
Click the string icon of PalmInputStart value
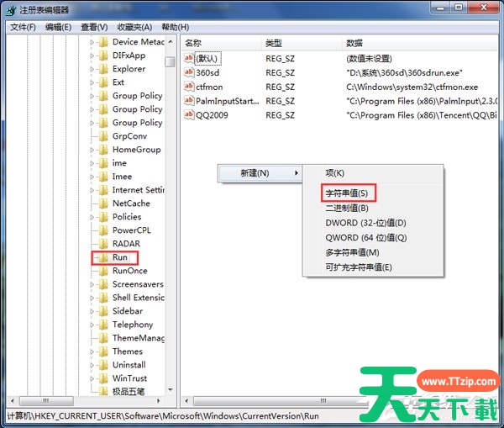[x=189, y=101]
